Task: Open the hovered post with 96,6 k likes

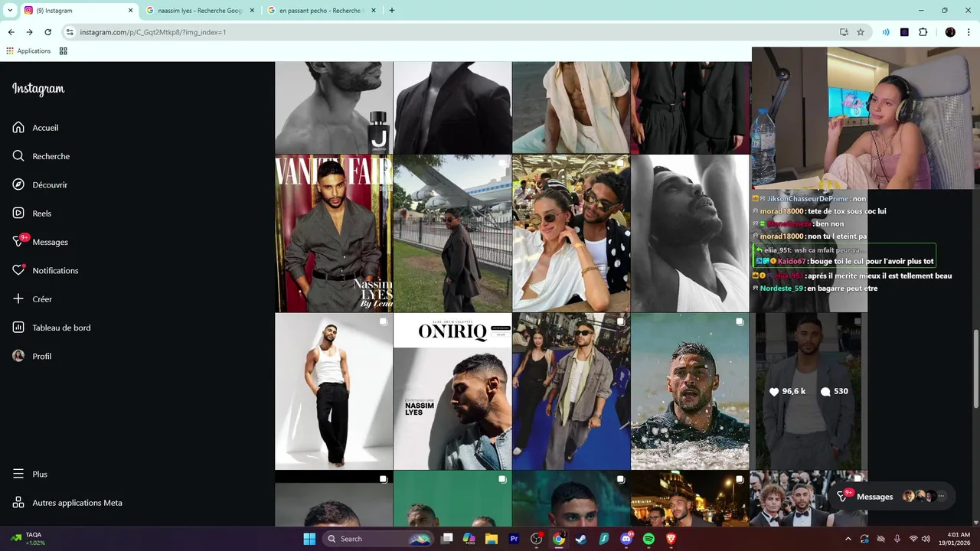Action: (x=808, y=391)
